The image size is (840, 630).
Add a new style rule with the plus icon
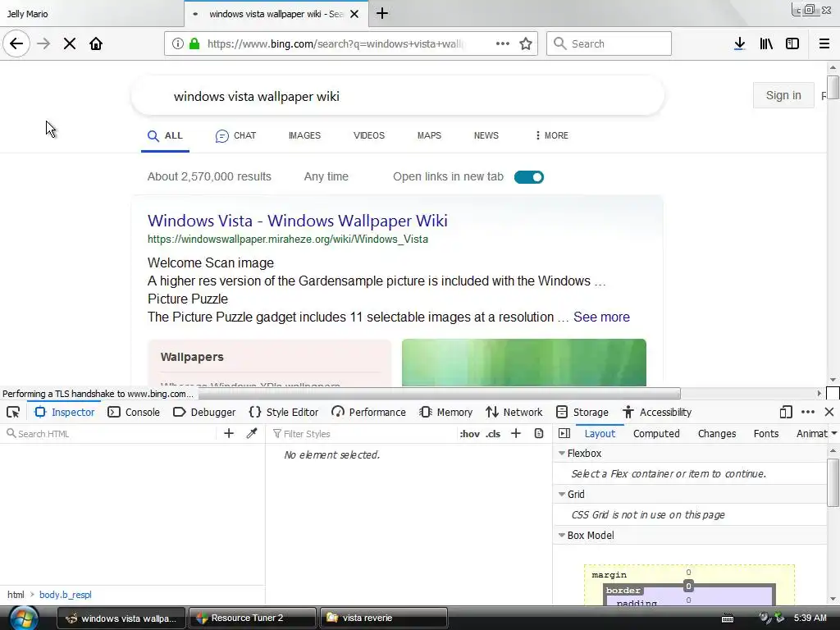pos(516,433)
